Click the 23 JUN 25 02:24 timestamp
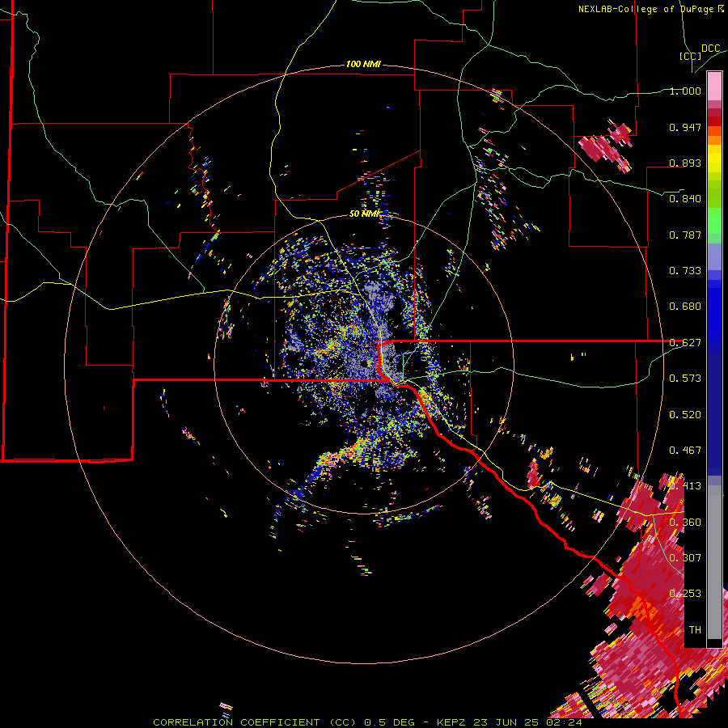Screen dimensions: 728x728 pyautogui.click(x=528, y=722)
